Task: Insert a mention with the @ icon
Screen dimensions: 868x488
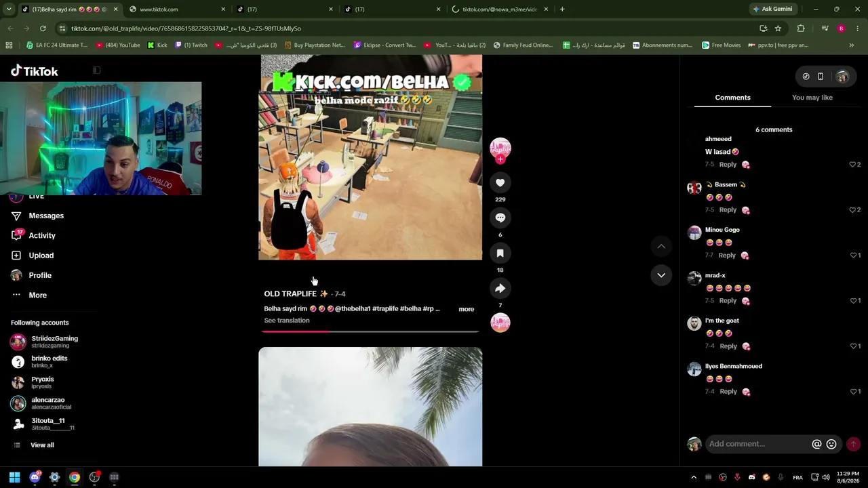Action: click(x=816, y=444)
